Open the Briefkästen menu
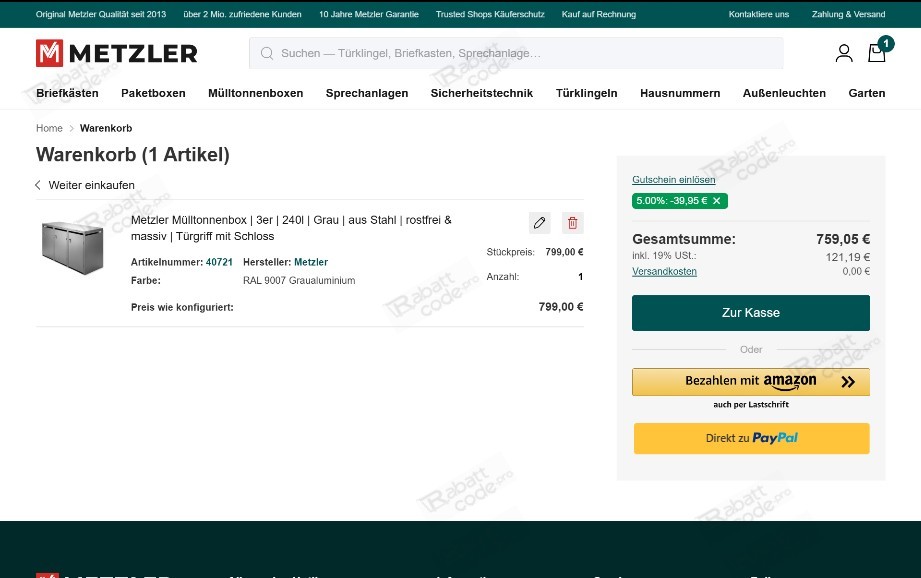Screen dimensions: 921x578 click(67, 93)
